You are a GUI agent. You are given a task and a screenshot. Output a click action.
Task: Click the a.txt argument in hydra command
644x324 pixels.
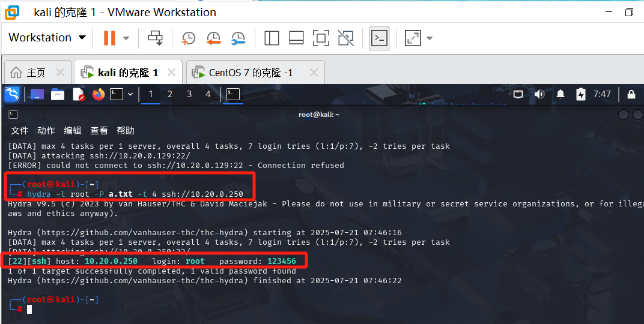click(x=120, y=194)
